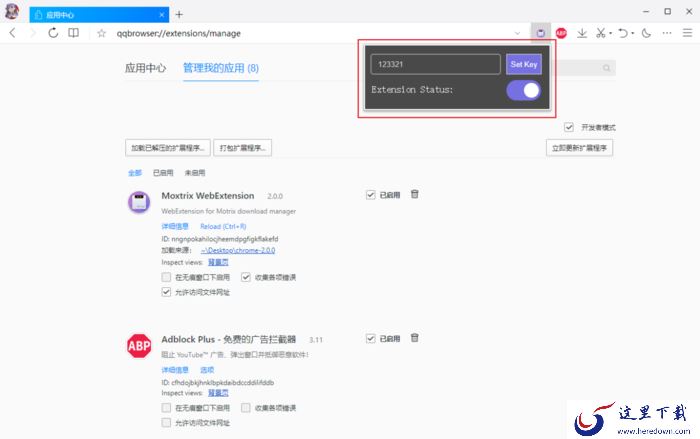Open Adblock Plus background page inspect link

[x=218, y=393]
